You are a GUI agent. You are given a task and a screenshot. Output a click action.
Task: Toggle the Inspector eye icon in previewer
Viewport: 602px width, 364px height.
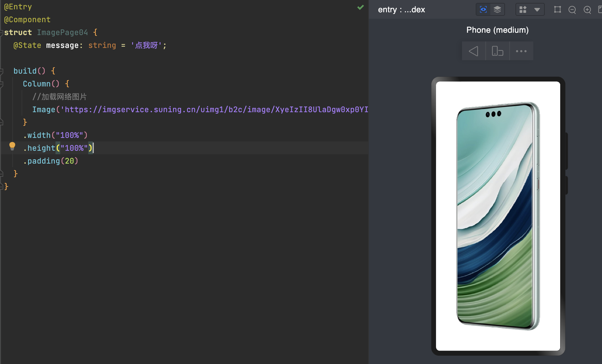(x=483, y=10)
